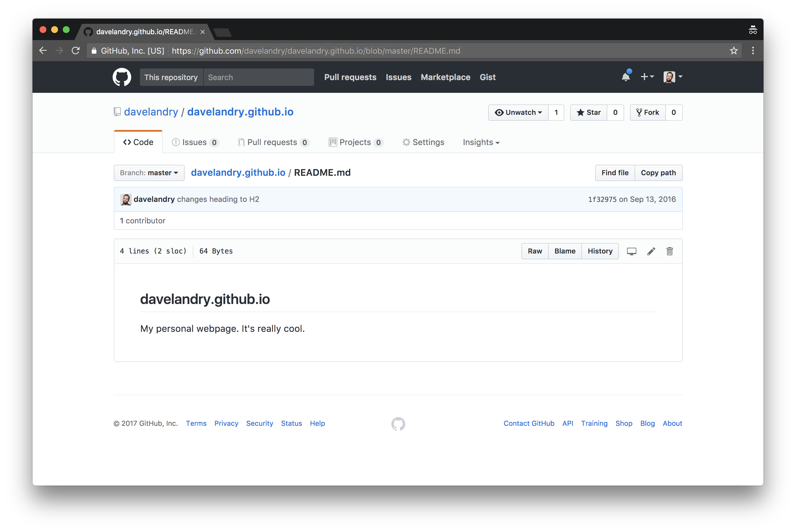
Task: Expand the Insights dropdown tab
Action: coord(481,142)
